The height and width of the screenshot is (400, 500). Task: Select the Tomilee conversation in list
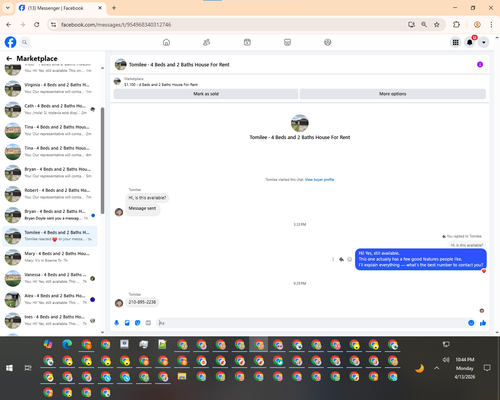click(50, 236)
